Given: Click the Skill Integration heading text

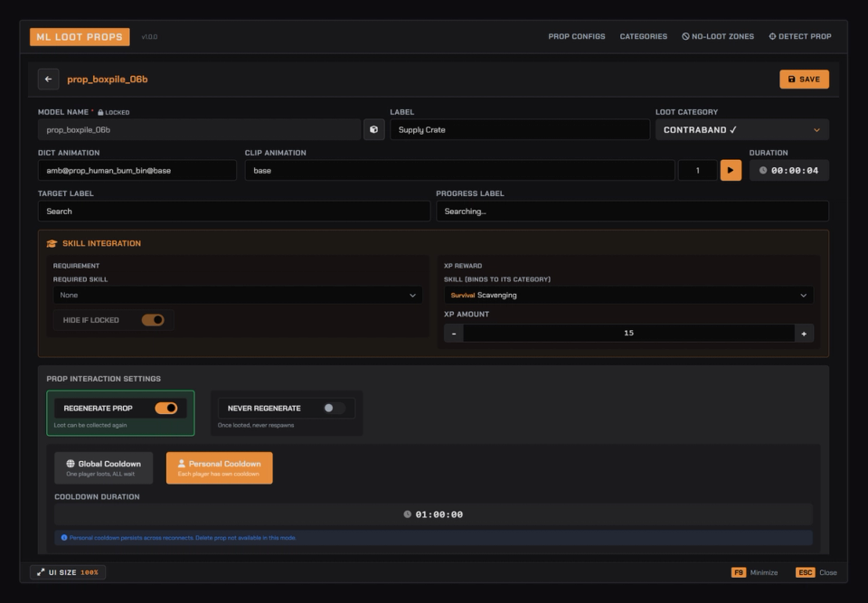Looking at the screenshot, I should click(x=102, y=243).
